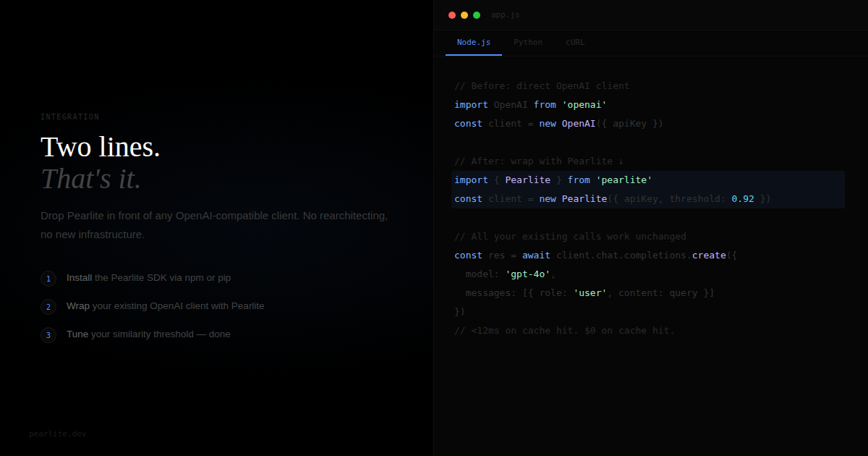Click the yellow minimize dot in code window
Screen dimensions: 868x456
464,15
